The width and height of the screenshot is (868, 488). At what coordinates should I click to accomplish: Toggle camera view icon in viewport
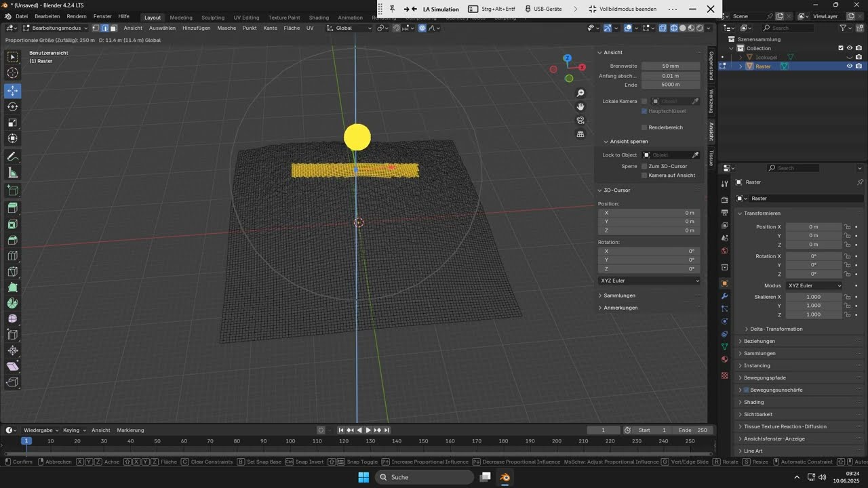tap(580, 120)
